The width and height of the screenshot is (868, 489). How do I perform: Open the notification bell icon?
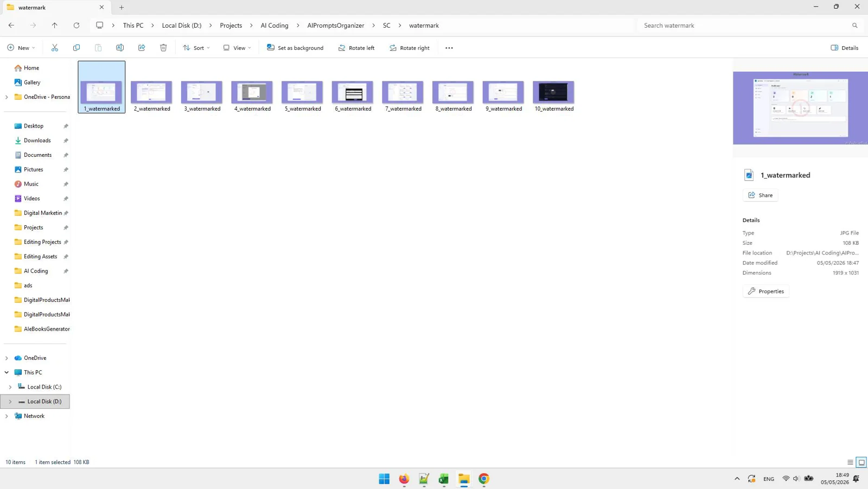(856, 479)
